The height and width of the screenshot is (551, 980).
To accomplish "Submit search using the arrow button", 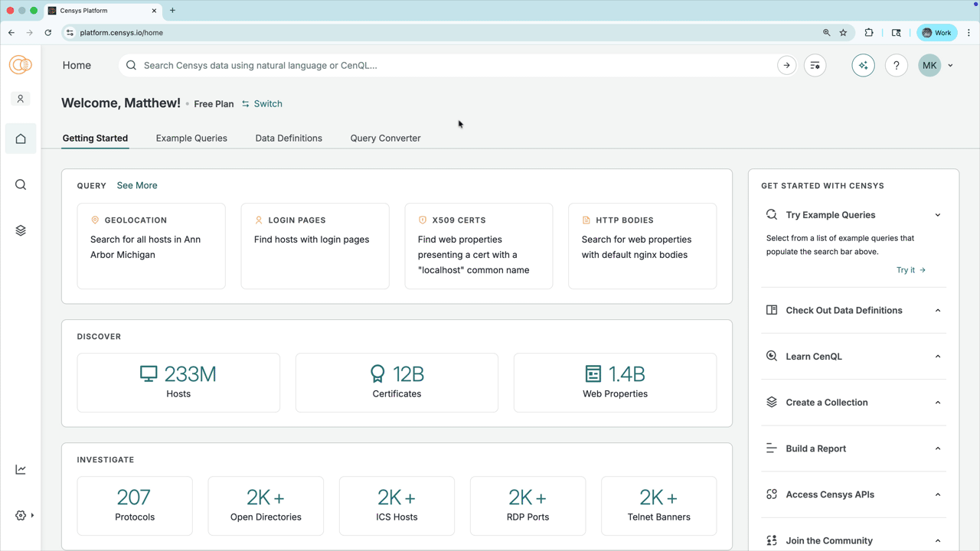I will click(786, 65).
